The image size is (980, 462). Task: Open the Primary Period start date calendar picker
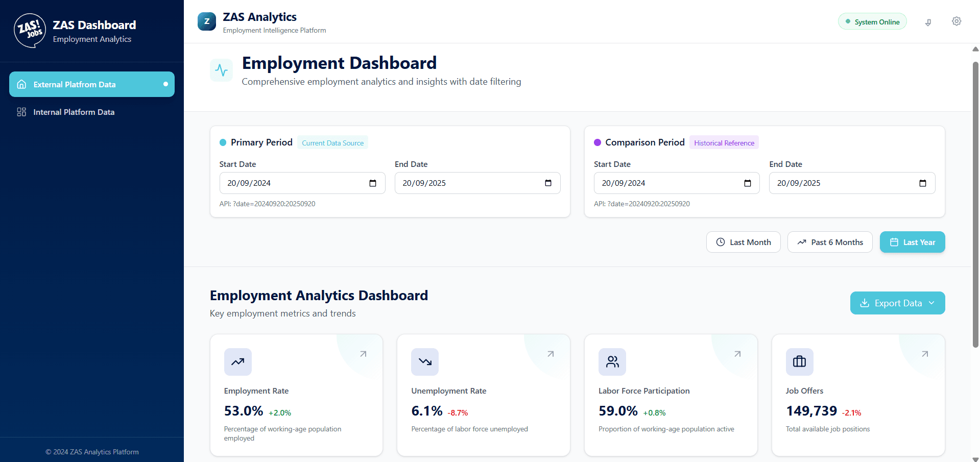point(373,183)
